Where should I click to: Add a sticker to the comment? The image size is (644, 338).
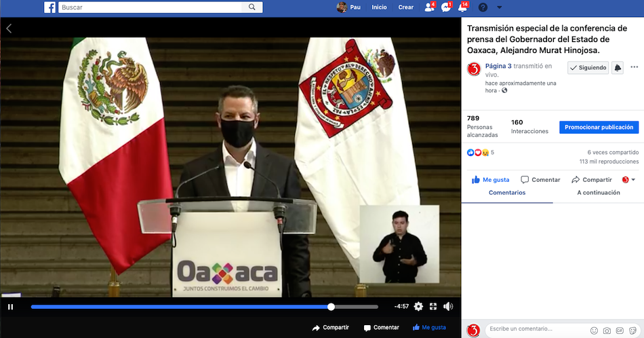tap(633, 330)
